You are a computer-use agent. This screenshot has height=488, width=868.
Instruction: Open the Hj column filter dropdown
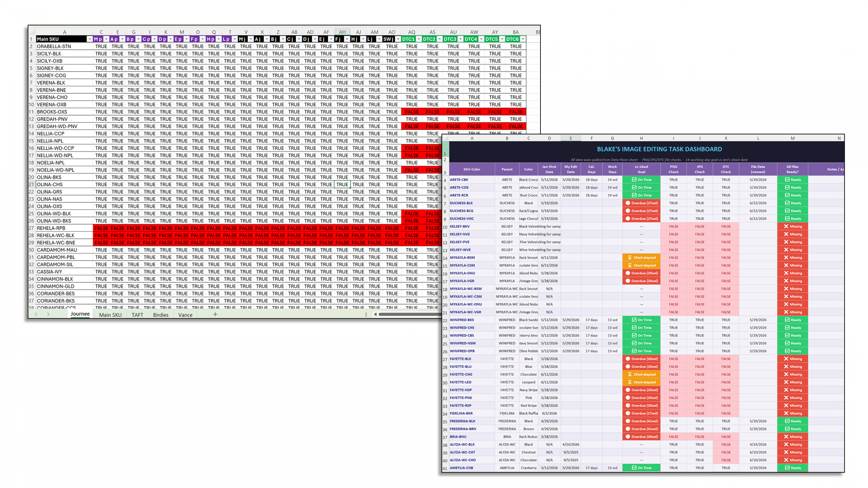pyautogui.click(x=363, y=39)
